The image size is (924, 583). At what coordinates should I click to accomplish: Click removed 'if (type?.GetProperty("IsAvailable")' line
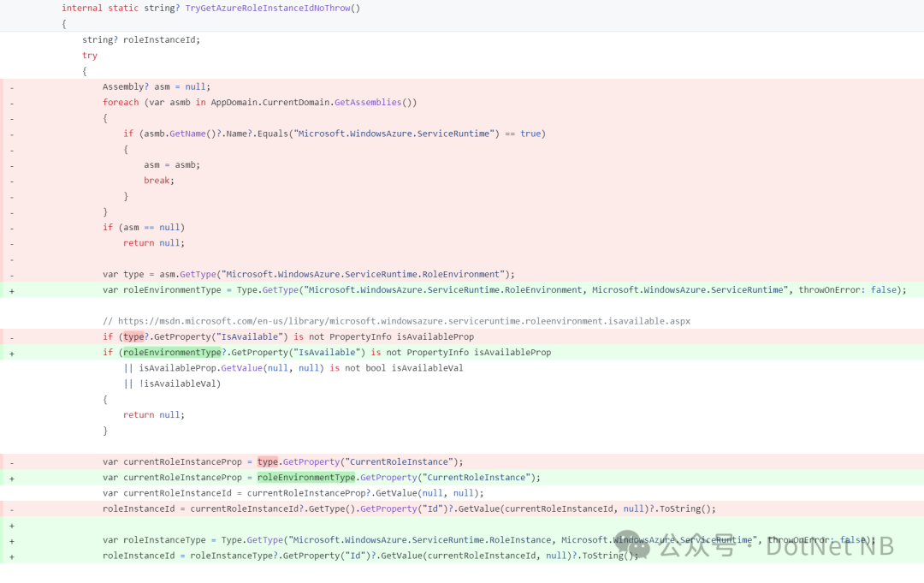coord(288,336)
